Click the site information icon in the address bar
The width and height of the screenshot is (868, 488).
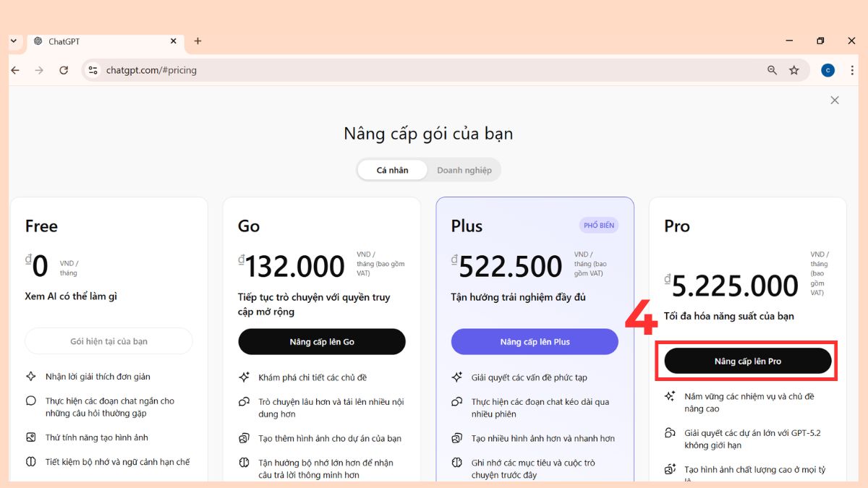point(93,69)
